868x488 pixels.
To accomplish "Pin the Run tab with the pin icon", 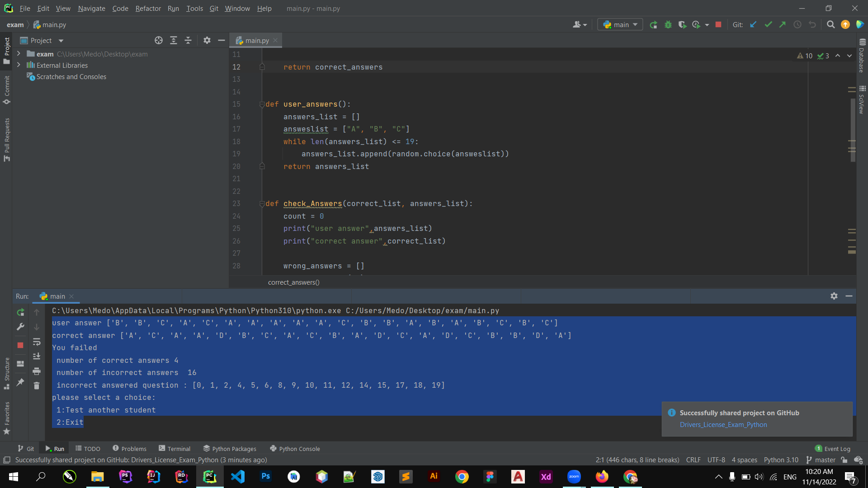I will [x=19, y=383].
